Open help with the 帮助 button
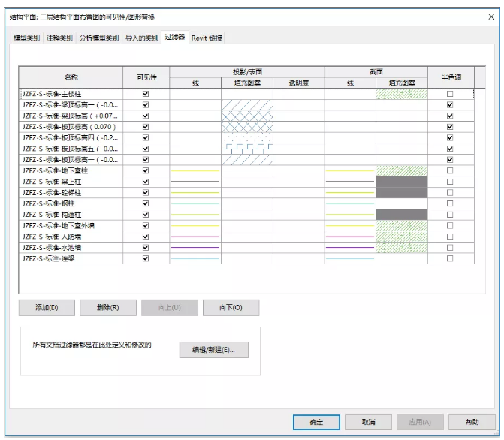This screenshot has height=440, width=504. click(472, 422)
